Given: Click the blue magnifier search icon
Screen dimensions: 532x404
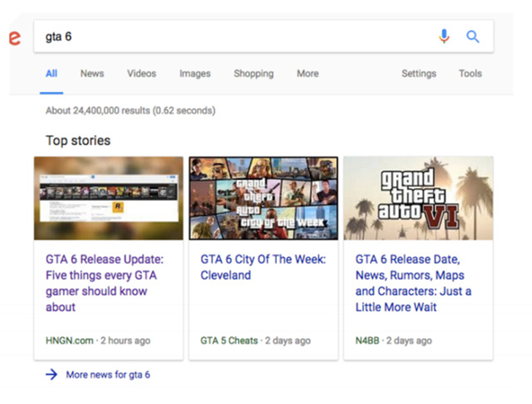Looking at the screenshot, I should (x=473, y=36).
